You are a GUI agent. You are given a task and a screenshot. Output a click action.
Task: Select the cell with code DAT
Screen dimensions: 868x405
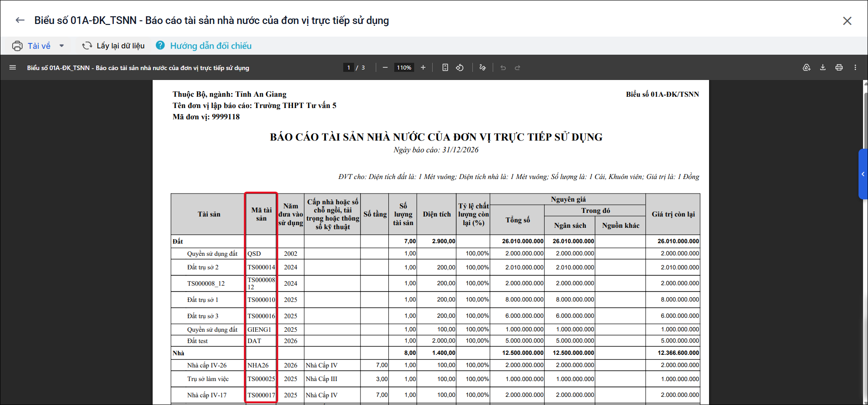(261, 341)
